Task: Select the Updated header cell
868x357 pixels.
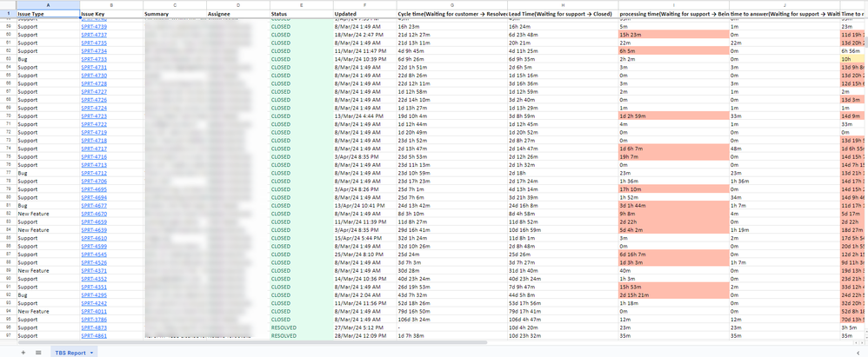Action: click(x=364, y=14)
